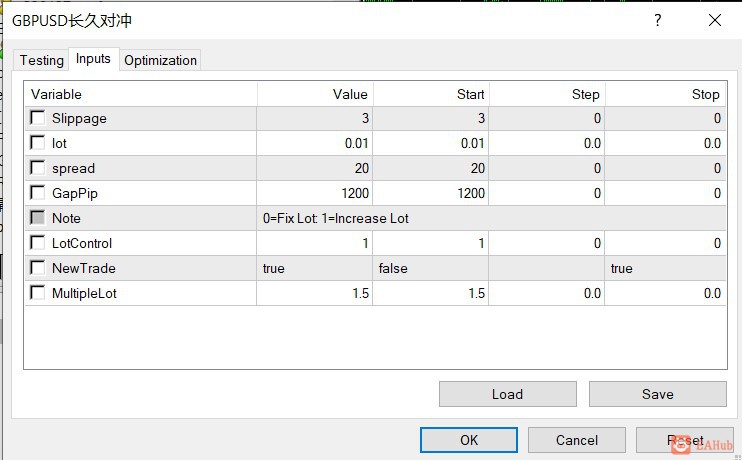Confirm with the OK button

pyautogui.click(x=469, y=440)
